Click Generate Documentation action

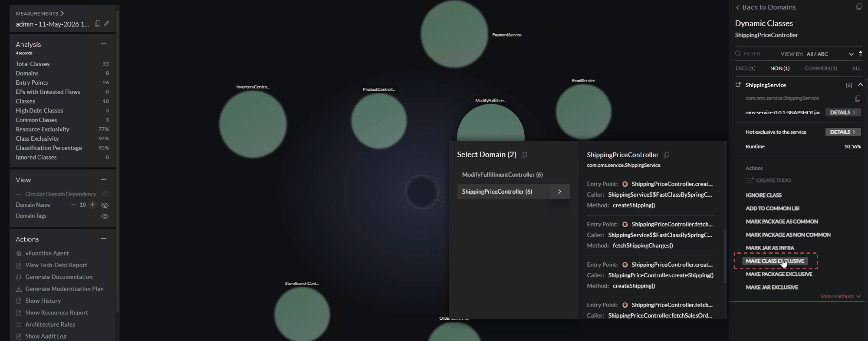[x=59, y=277]
